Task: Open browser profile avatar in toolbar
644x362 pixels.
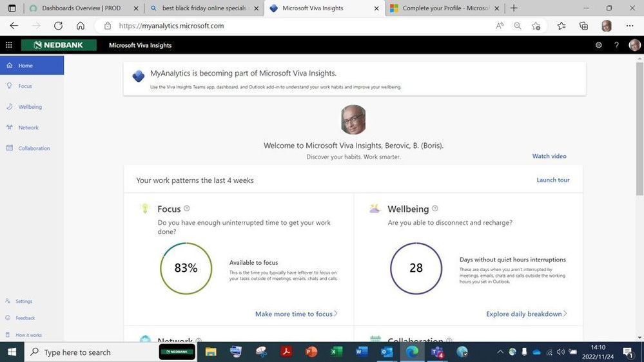Action: point(607,26)
